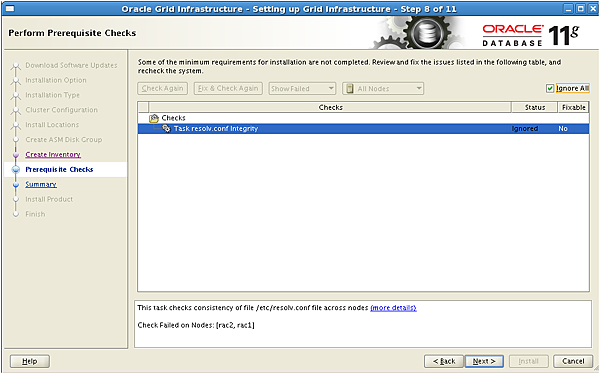Click the disabled Install button
Image resolution: width=600 pixels, height=374 pixels.
coord(528,361)
